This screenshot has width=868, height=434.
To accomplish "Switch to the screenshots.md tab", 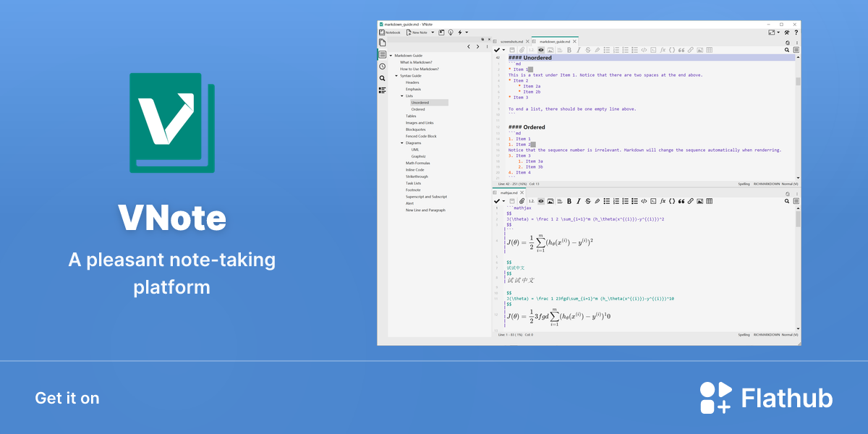I will pos(511,41).
